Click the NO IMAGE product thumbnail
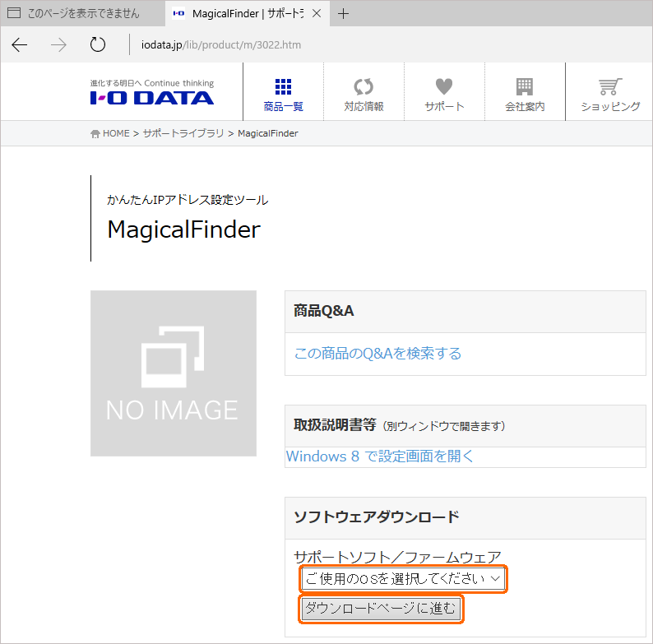The height and width of the screenshot is (644, 653). (174, 373)
